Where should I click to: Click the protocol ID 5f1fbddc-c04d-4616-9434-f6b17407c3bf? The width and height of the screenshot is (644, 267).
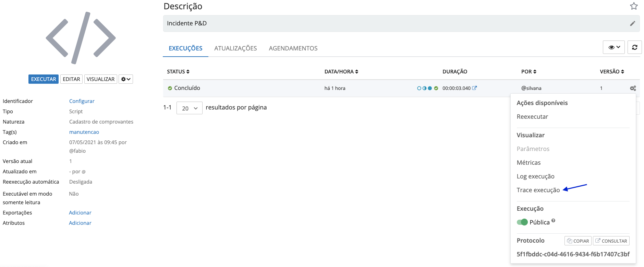(573, 254)
